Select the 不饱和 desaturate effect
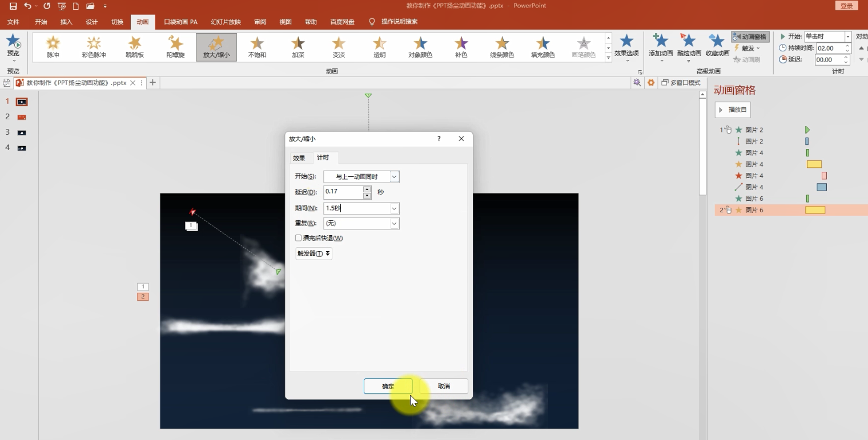This screenshot has width=868, height=440. click(257, 47)
